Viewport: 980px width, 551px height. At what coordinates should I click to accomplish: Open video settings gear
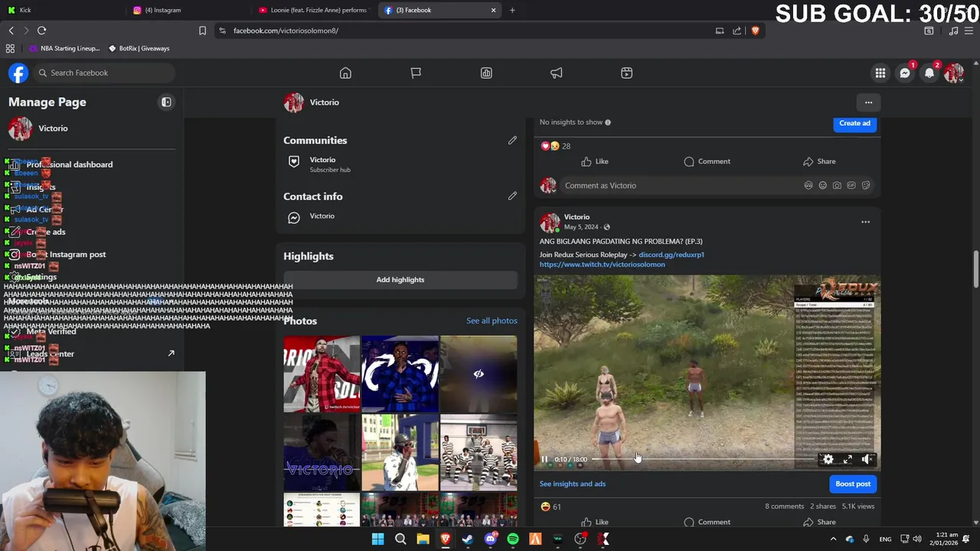[x=828, y=459]
